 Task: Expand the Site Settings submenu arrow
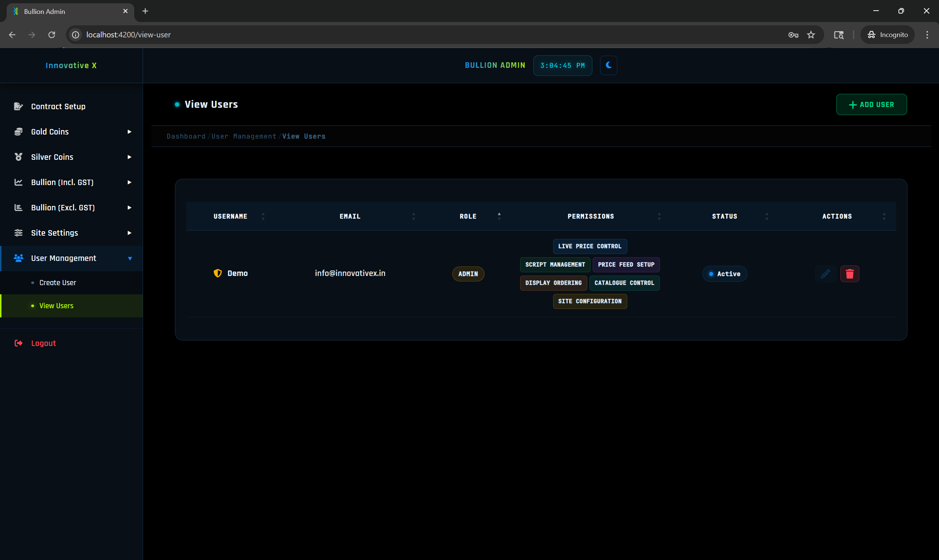coord(129,233)
